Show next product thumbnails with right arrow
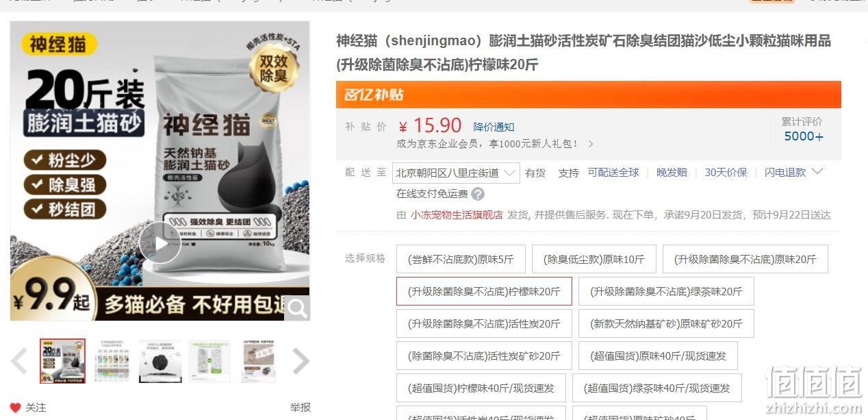 click(301, 361)
